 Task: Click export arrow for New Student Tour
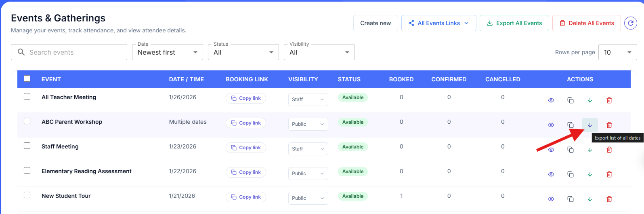[590, 199]
